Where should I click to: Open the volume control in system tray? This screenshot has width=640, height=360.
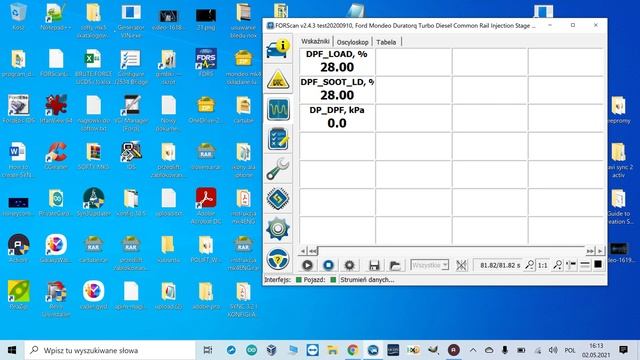tap(553, 350)
